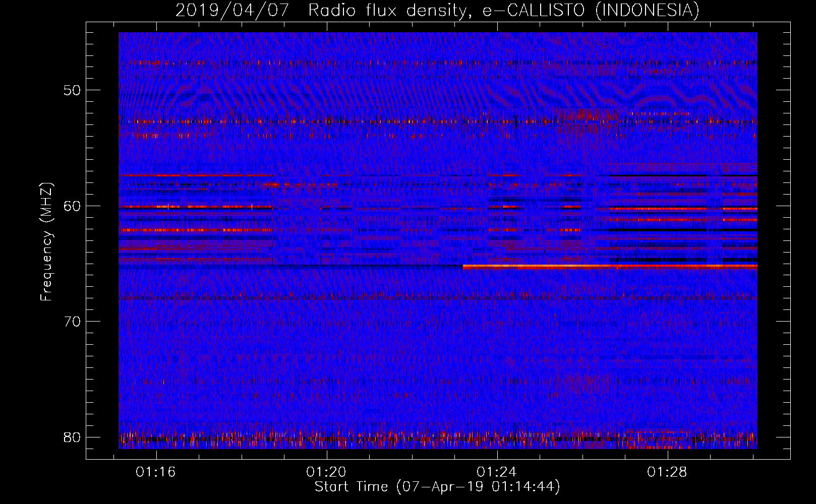Select the 01:16 time tick label

coord(156,472)
